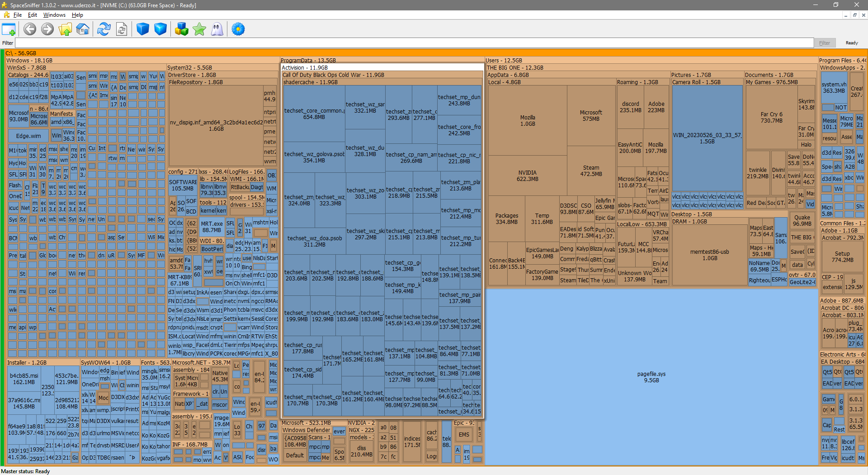
Task: Click the ProgramData - 13.5GB folder header
Action: tap(382, 60)
